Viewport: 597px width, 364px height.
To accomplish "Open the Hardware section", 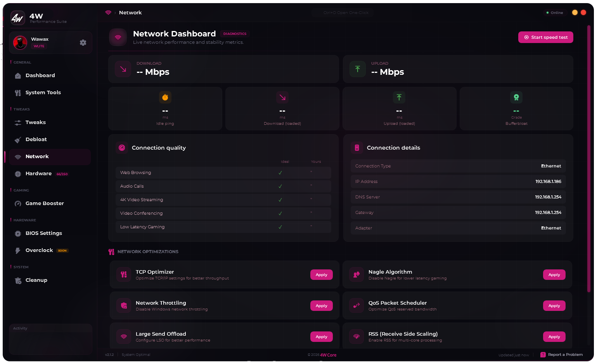I will pos(50,174).
